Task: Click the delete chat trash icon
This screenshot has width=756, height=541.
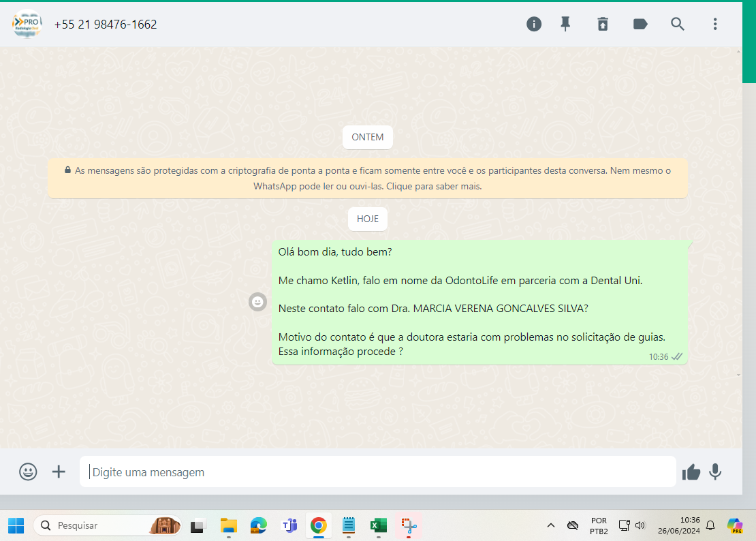Action: [603, 25]
